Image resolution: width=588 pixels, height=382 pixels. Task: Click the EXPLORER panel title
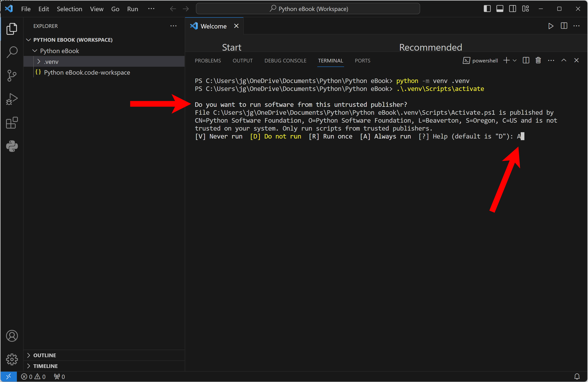pos(46,26)
